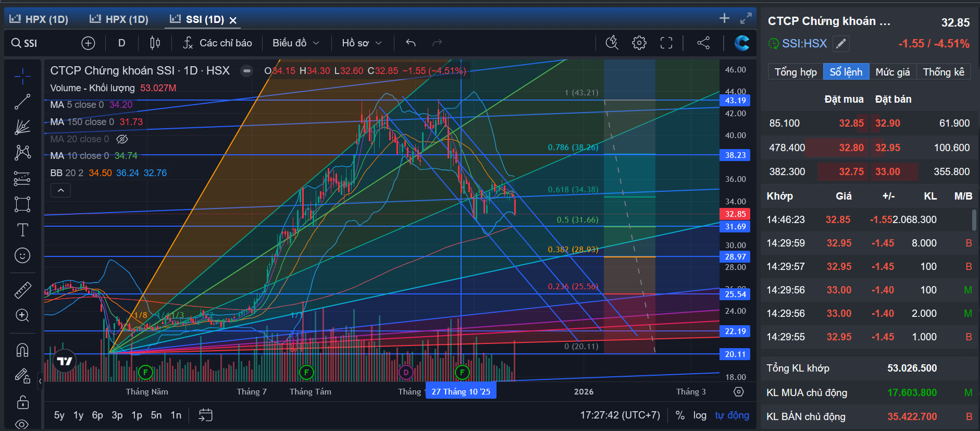
Task: Toggle percent scale mode
Action: 680,415
